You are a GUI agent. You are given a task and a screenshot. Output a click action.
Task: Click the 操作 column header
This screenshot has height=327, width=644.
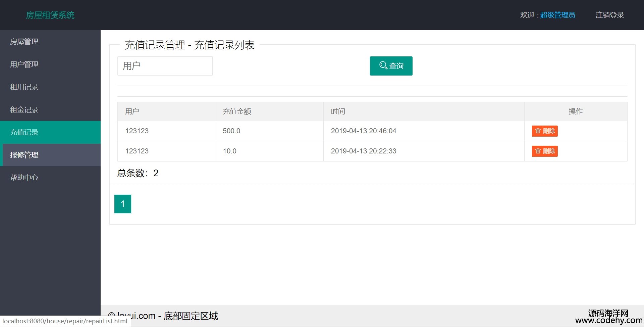pos(575,111)
